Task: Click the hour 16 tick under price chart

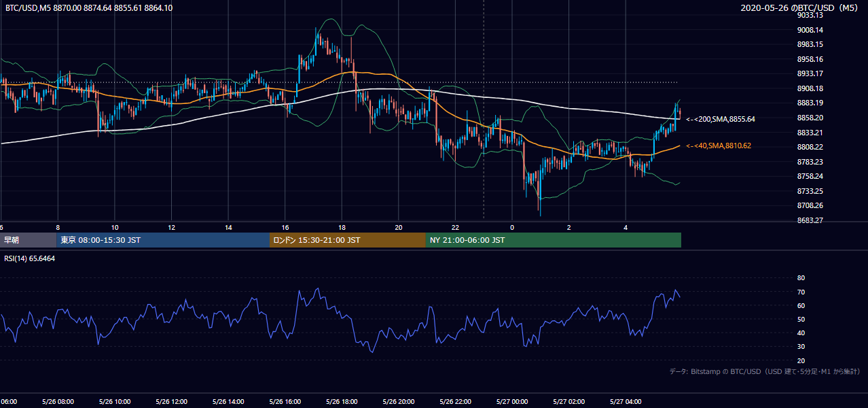Action: coord(285,227)
